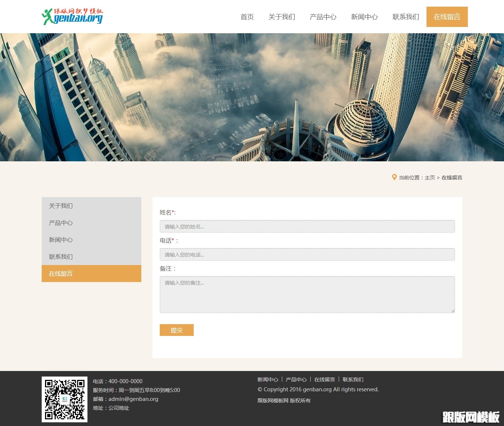This screenshot has width=504, height=426.
Task: Open footer link 产品中心
Action: pos(296,379)
